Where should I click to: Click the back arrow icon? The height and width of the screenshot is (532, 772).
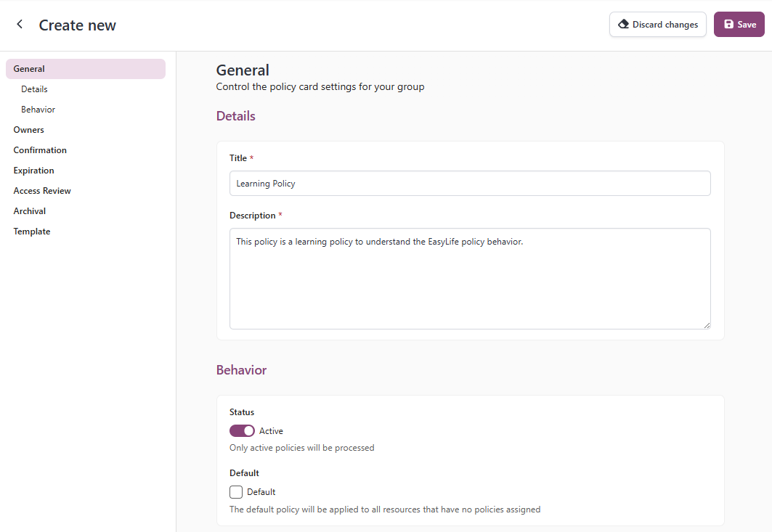click(19, 24)
